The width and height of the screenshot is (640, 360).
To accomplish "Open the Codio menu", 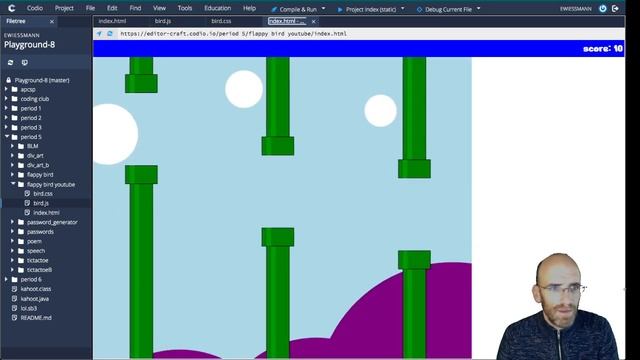I will click(x=35, y=8).
